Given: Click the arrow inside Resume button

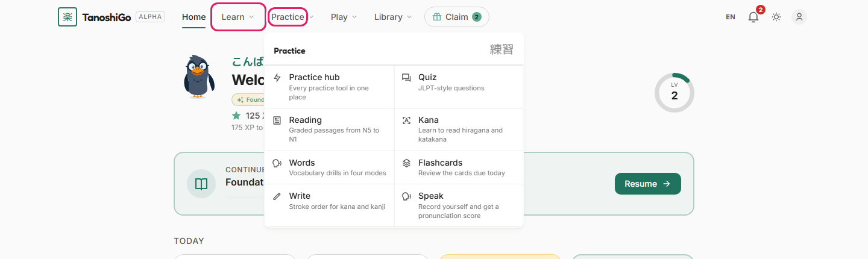Looking at the screenshot, I should (666, 184).
